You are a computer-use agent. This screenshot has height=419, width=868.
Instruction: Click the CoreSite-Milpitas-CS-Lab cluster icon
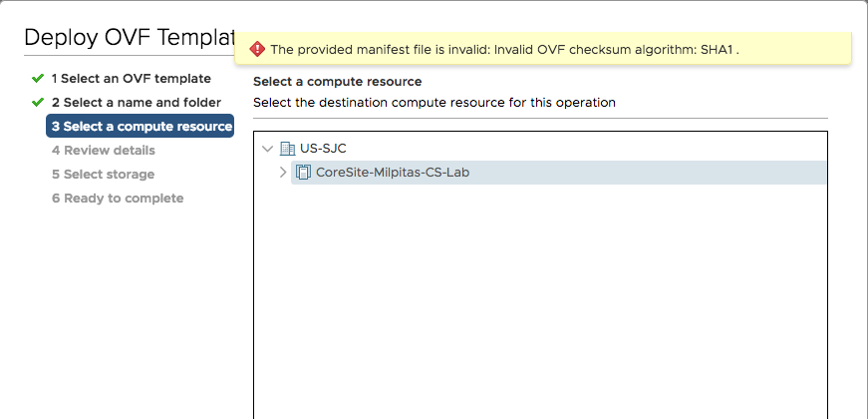tap(304, 173)
